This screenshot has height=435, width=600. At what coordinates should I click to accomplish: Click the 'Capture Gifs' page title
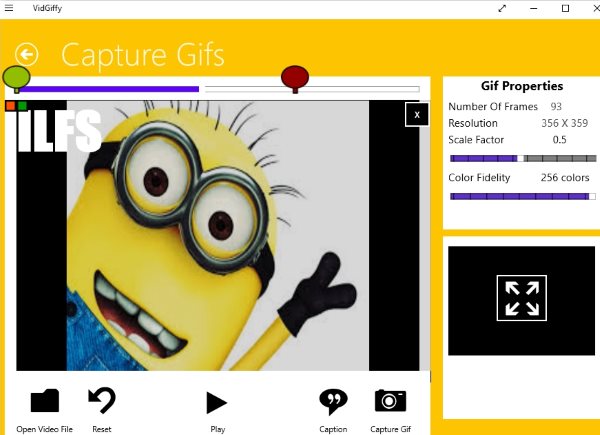(x=143, y=55)
